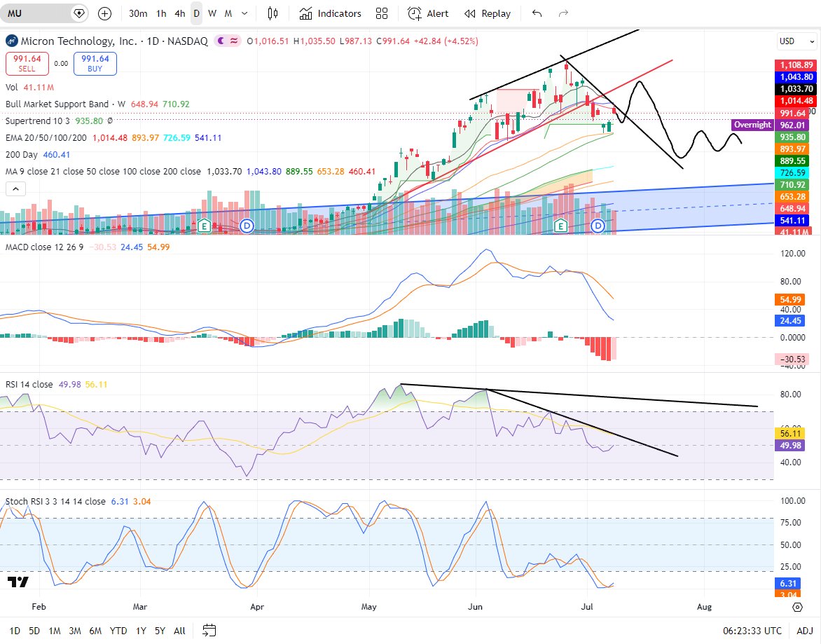Select the 5D date range
Screen dimensions: 821x644
34,631
